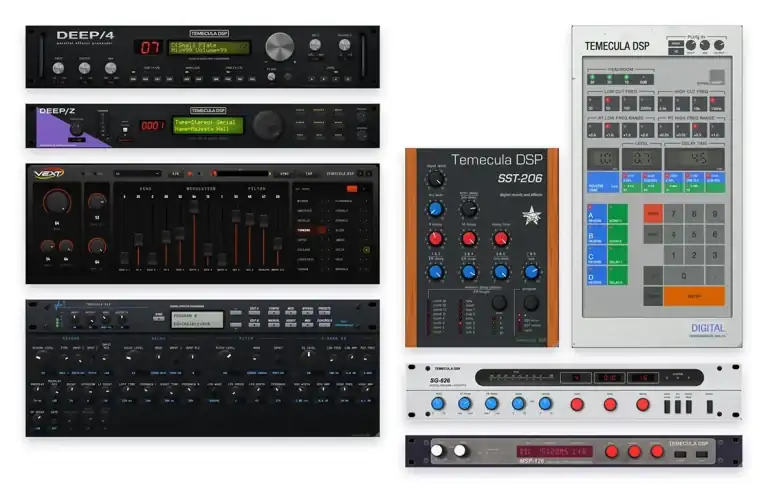Image resolution: width=768 pixels, height=495 pixels.
Task: Click the large silver data wheel on DEEP/4
Action: click(x=280, y=47)
